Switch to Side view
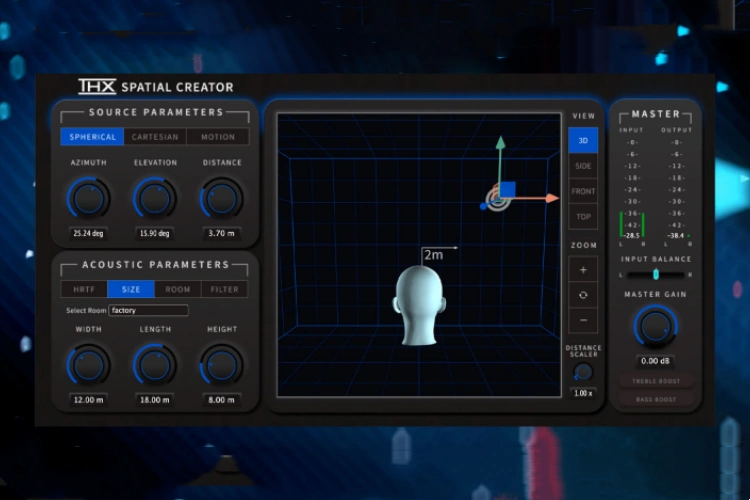 583,166
